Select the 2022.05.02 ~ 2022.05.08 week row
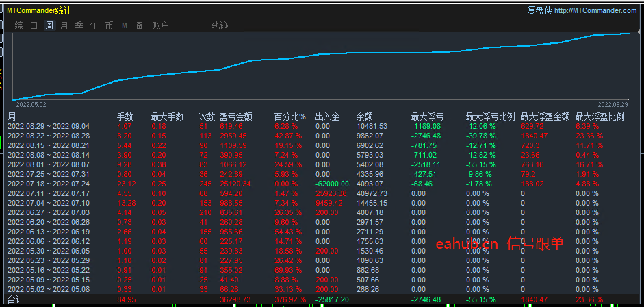 click(322, 289)
